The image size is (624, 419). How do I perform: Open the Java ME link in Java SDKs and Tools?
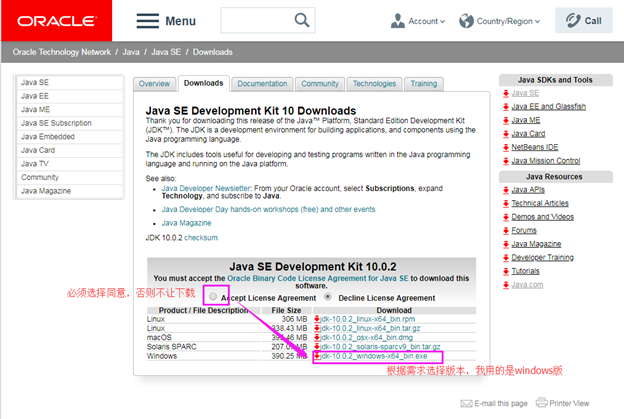pos(526,120)
